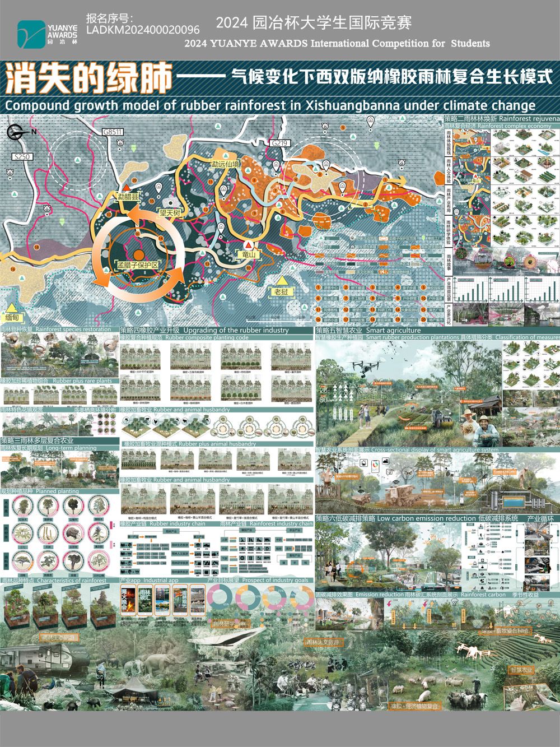Click the '橡胶+经济植物复合' label
This screenshot has height=747, width=560.
coord(414,705)
